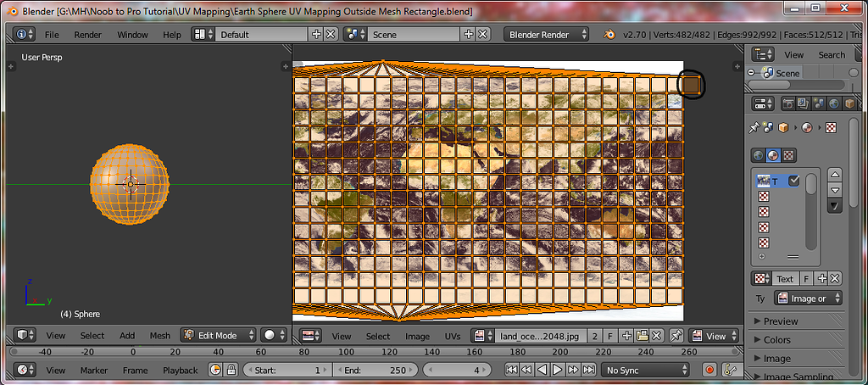Open the World properties tab
The height and width of the screenshot is (385, 868).
click(x=834, y=103)
